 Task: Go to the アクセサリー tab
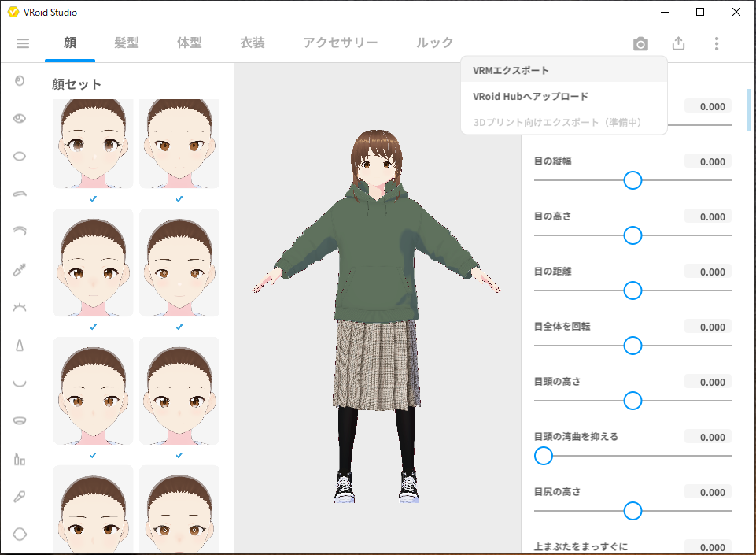(x=341, y=43)
